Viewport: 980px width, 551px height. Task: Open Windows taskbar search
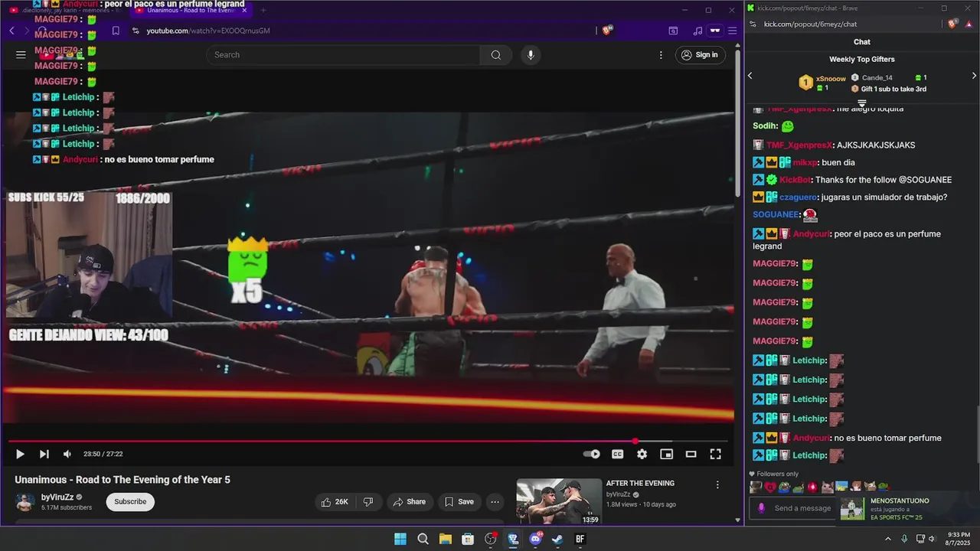point(423,539)
